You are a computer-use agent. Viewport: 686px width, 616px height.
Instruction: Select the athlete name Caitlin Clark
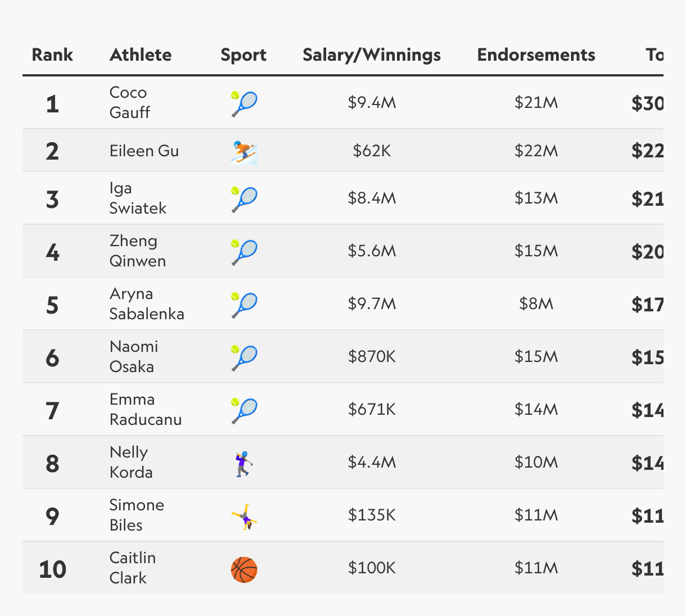(x=133, y=568)
